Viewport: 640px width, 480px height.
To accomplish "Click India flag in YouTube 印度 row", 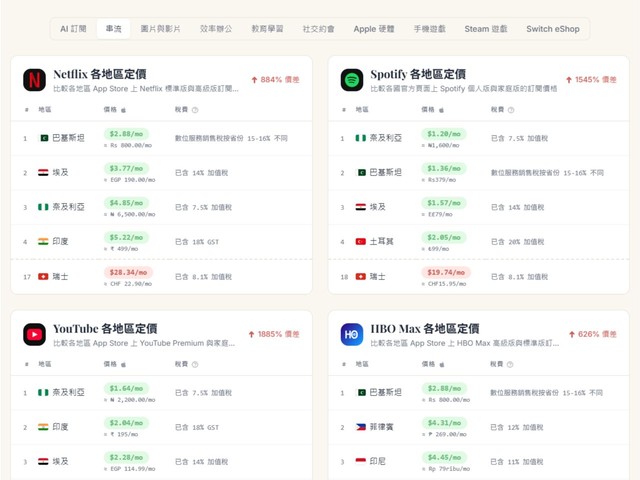I will (x=43, y=427).
